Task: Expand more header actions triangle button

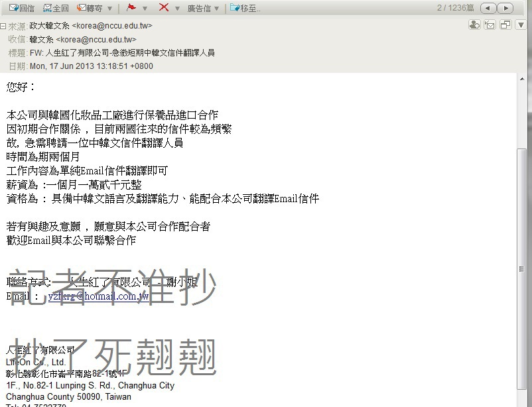Action: [521, 25]
